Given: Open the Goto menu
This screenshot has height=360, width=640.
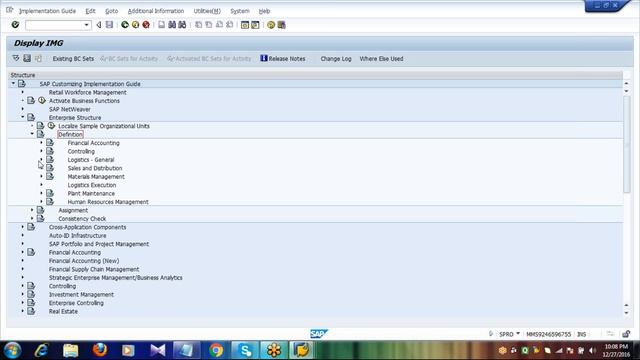Looking at the screenshot, I should [x=111, y=11].
